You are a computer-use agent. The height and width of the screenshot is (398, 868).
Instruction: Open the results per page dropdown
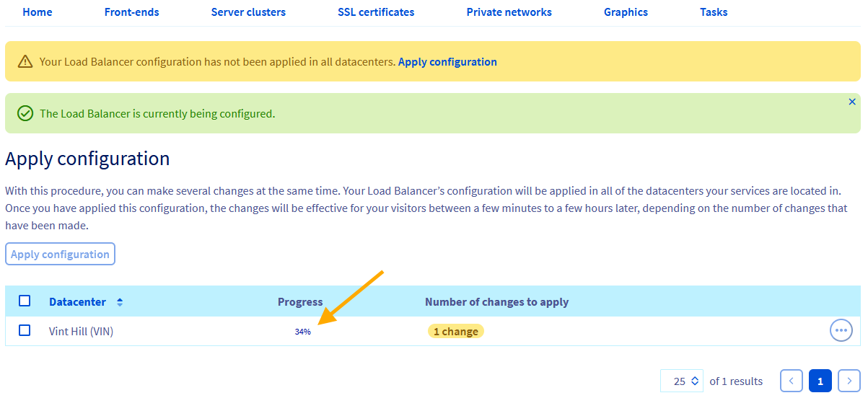(681, 381)
